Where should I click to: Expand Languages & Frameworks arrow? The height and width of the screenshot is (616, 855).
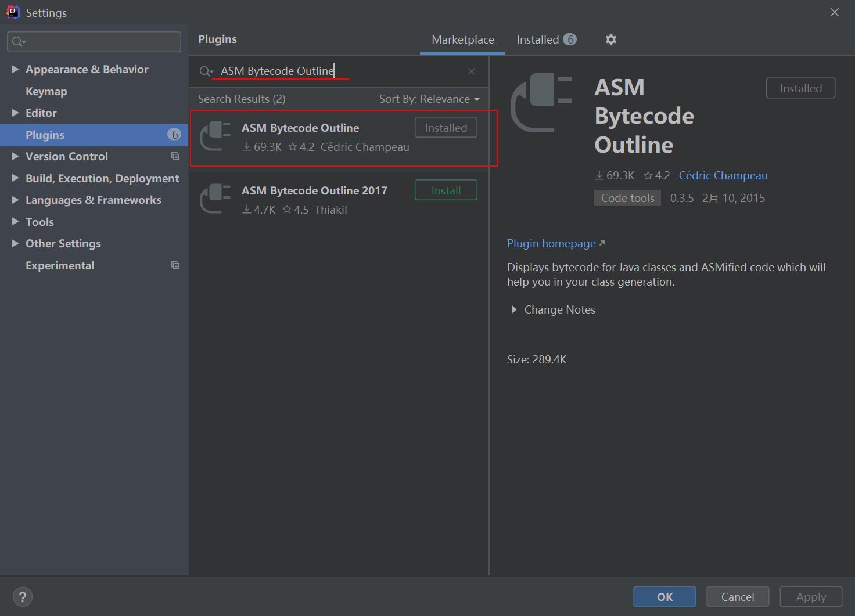(x=15, y=200)
